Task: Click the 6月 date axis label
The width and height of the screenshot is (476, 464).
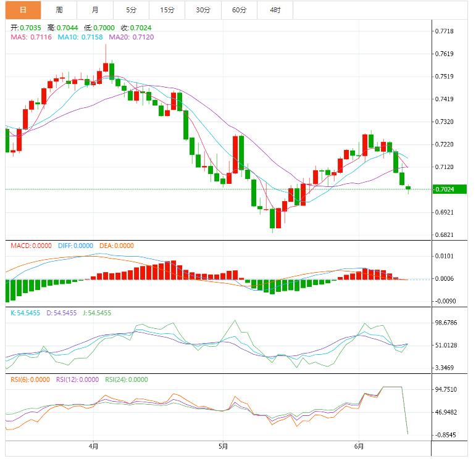Action: 359,447
